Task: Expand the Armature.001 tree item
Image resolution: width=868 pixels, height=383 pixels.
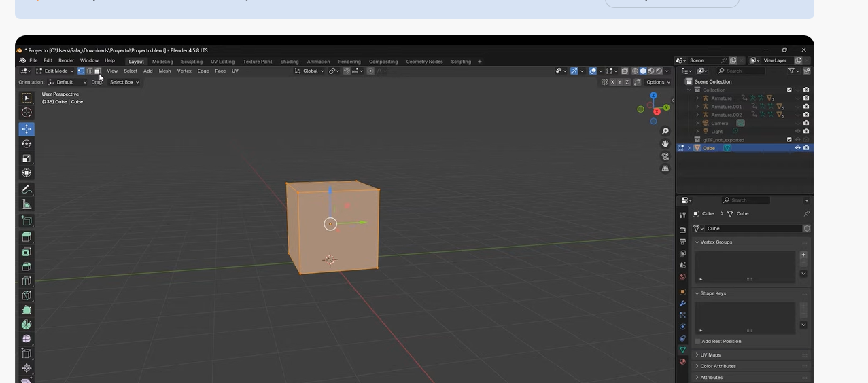Action: (x=697, y=107)
